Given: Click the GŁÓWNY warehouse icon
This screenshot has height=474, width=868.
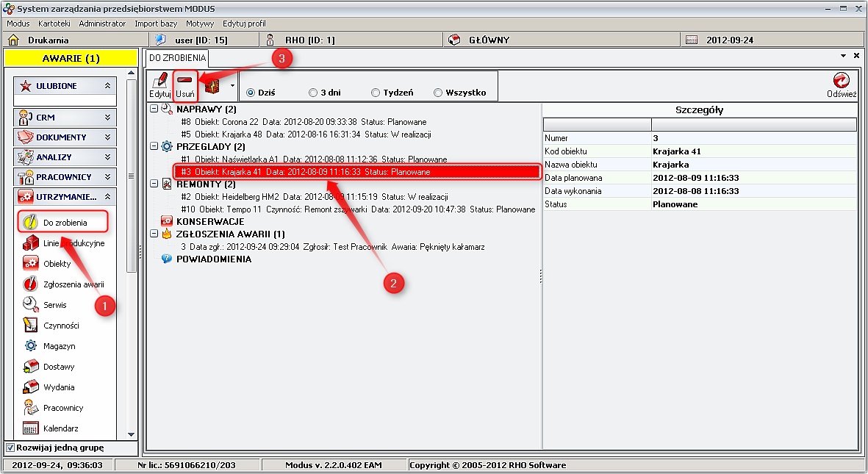Looking at the screenshot, I should pos(454,40).
